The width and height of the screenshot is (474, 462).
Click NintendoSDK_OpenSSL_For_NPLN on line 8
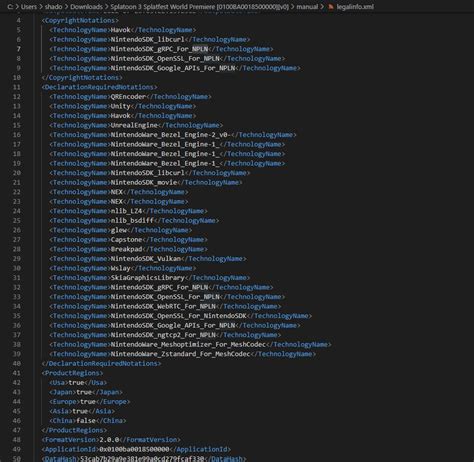(165, 59)
